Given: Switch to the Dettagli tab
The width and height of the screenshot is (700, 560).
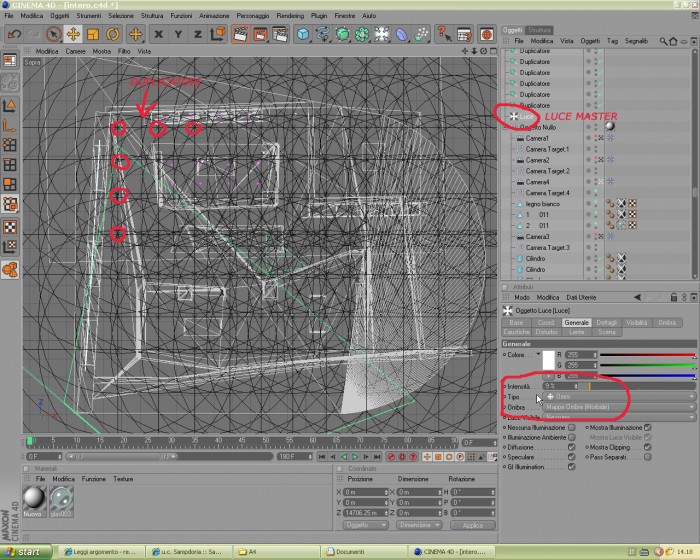Looking at the screenshot, I should (x=607, y=322).
